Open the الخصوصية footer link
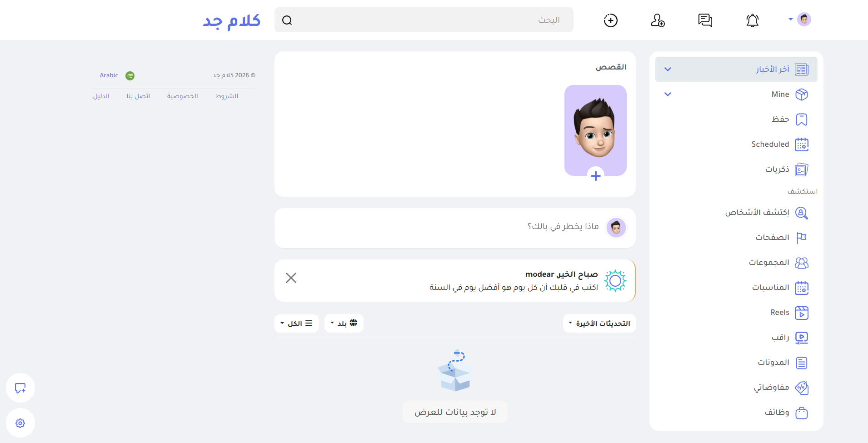Viewport: 868px width, 443px height. pos(182,96)
